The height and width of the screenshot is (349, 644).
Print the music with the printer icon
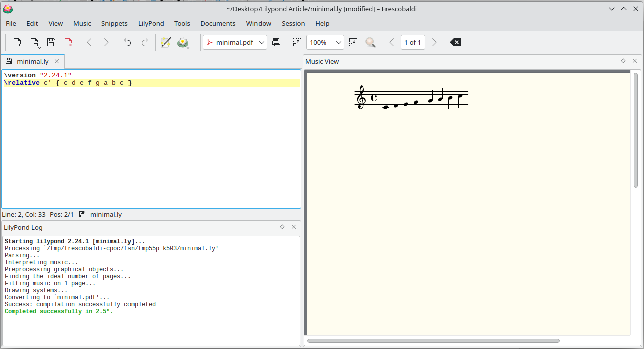tap(276, 43)
